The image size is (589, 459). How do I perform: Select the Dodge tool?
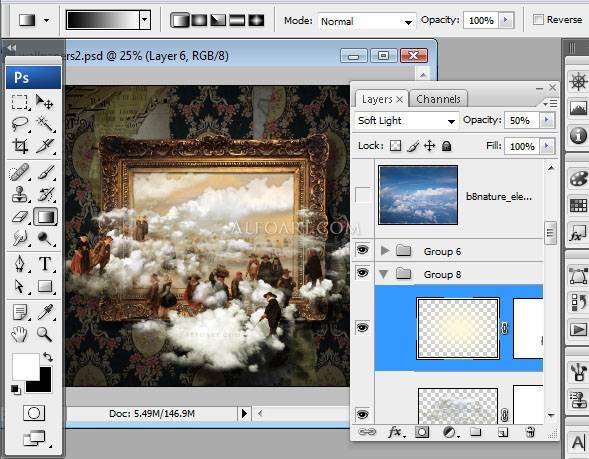tap(45, 238)
